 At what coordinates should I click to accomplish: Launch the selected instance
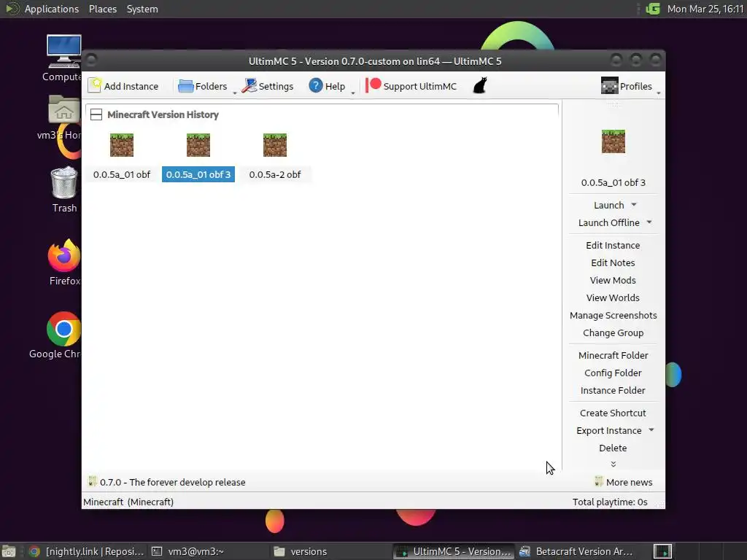point(608,205)
